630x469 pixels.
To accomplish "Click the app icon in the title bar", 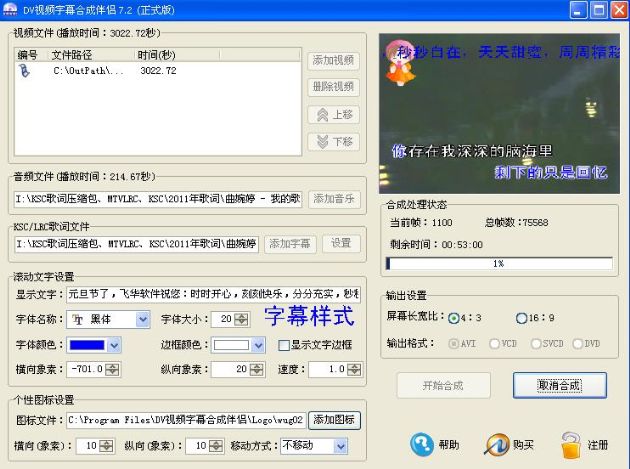I will pyautogui.click(x=10, y=10).
